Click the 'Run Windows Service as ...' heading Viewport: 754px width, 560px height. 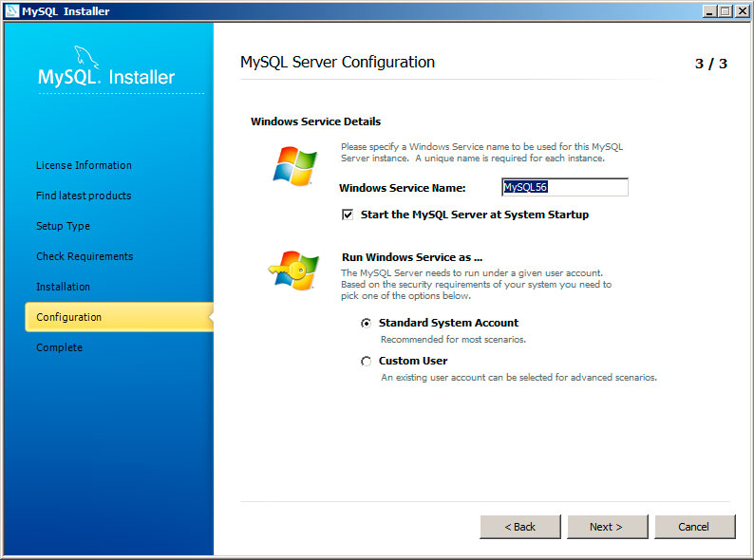pyautogui.click(x=412, y=257)
